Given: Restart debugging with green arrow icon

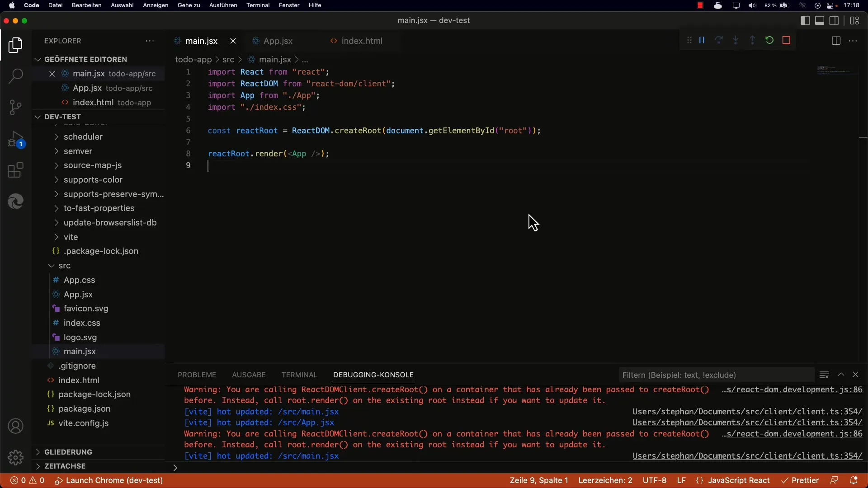Looking at the screenshot, I should [769, 40].
